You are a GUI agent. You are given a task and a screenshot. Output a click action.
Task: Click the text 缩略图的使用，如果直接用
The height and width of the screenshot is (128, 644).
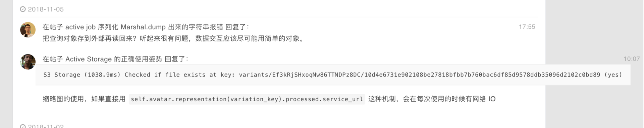pos(84,99)
